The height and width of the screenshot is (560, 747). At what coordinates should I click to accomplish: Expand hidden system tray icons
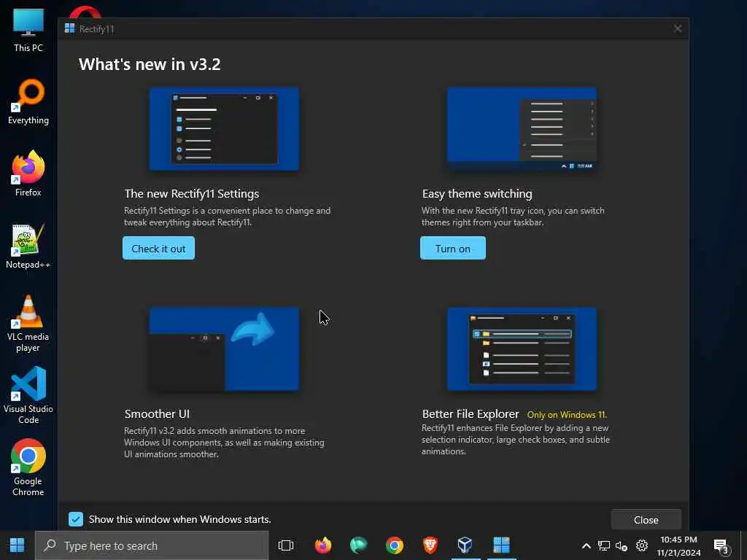(x=587, y=545)
